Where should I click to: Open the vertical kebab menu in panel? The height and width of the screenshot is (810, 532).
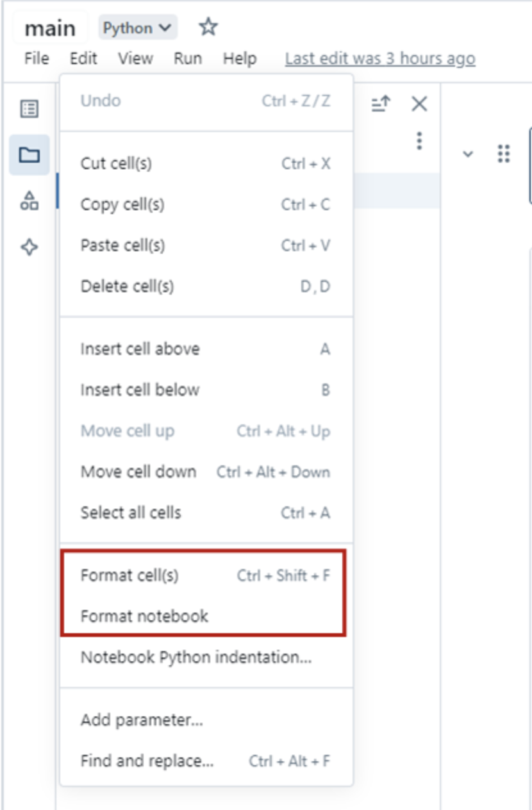[x=419, y=140]
